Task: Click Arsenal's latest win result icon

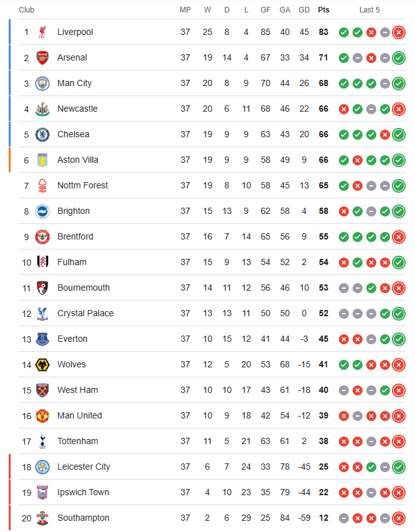Action: [399, 58]
